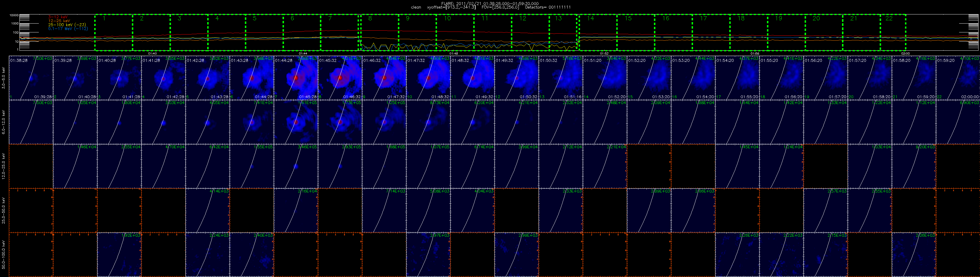
Task: Open the 3.0-6.0 keV image starting 01:50:32
Action: click(x=560, y=78)
